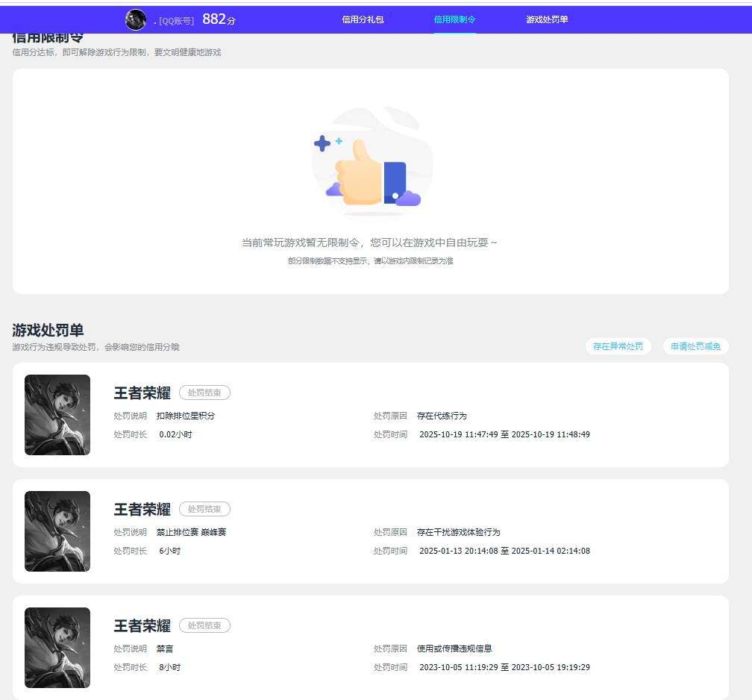
Task: Click the time range starting 2023-10-05 11:19:29
Action: [x=504, y=668]
